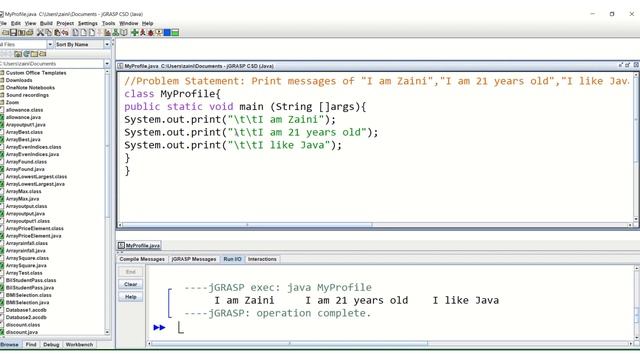This screenshot has height=360, width=640.
Task: Select allowance.java in file list
Action: tap(23, 117)
